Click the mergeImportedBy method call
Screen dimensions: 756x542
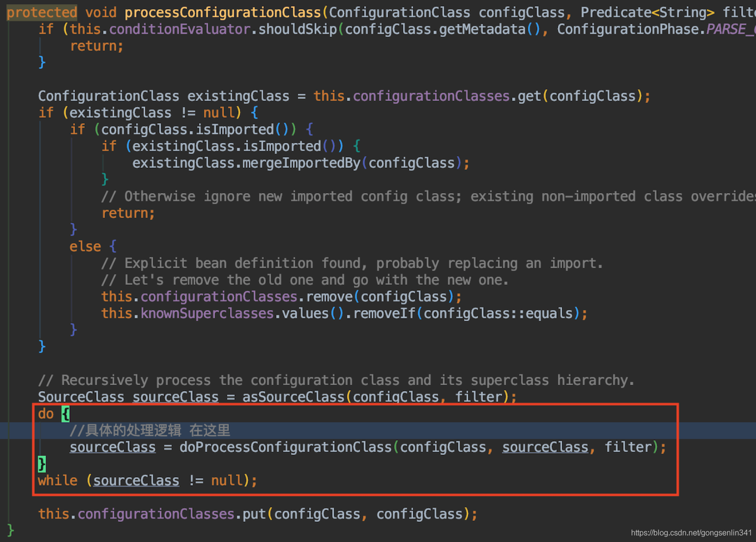(x=301, y=163)
